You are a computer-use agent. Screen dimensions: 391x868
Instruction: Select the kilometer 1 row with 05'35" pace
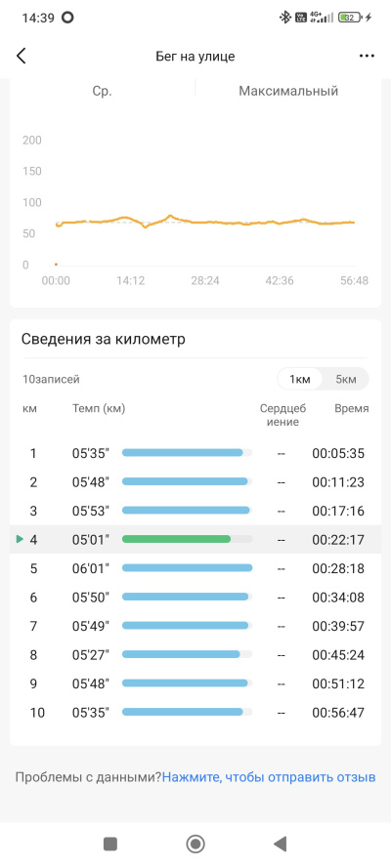tap(195, 453)
